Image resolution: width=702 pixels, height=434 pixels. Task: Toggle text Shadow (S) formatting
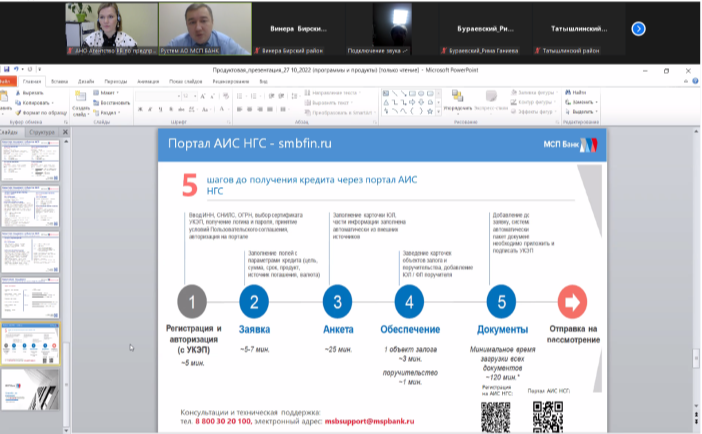click(171, 109)
